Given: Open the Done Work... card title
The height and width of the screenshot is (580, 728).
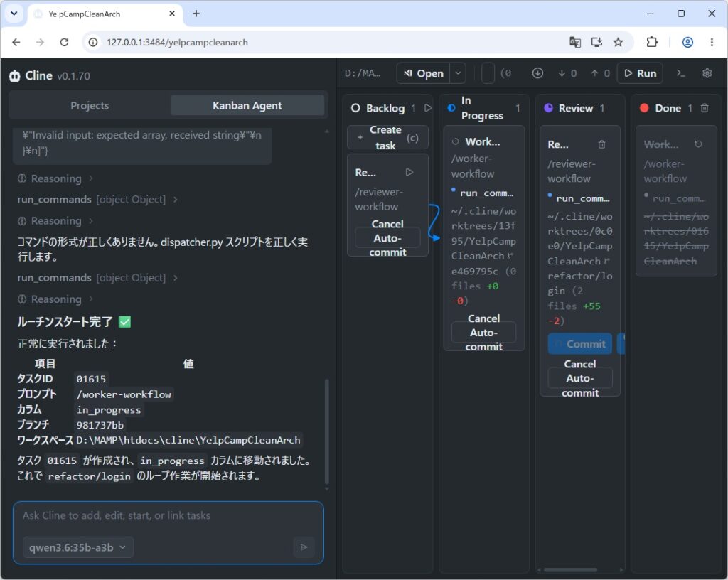Looking at the screenshot, I should click(661, 144).
